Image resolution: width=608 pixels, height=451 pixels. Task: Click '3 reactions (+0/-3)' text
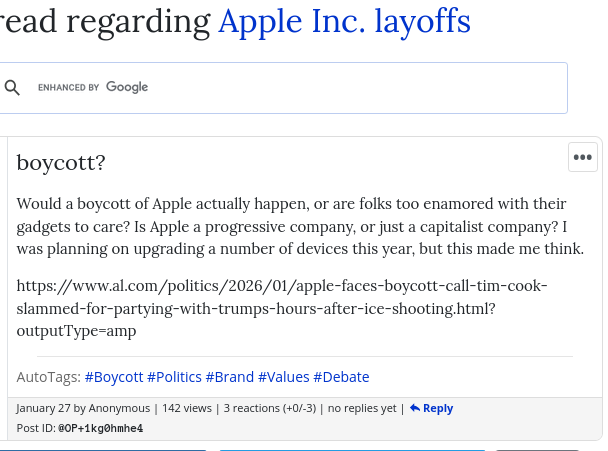pos(270,408)
